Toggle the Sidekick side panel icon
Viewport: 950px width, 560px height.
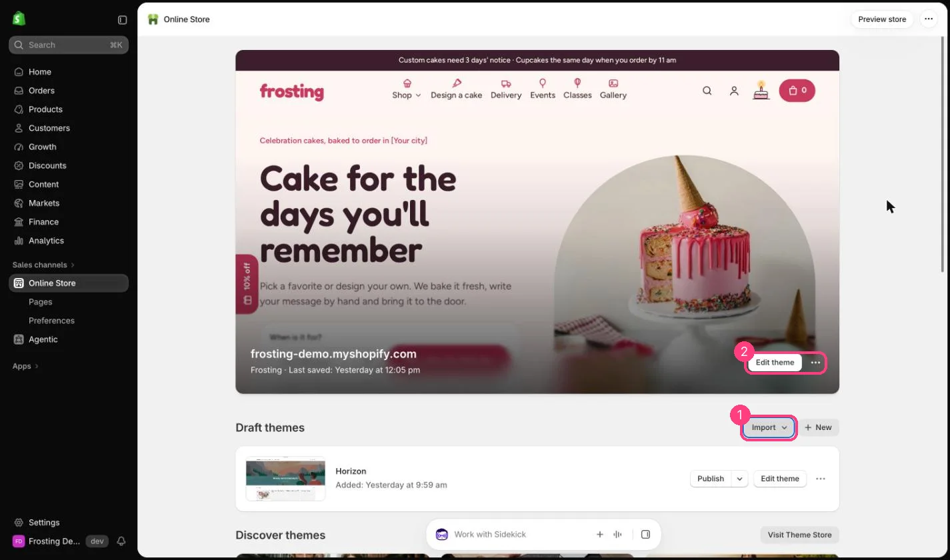tap(645, 535)
